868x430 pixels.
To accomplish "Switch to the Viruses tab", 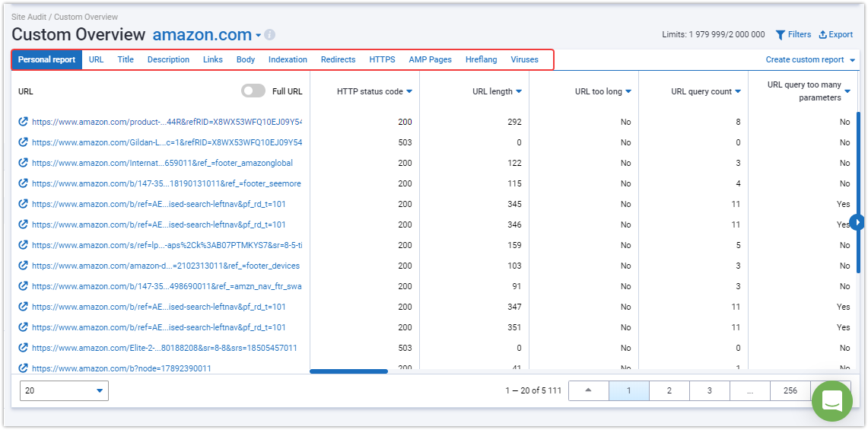I will 525,60.
